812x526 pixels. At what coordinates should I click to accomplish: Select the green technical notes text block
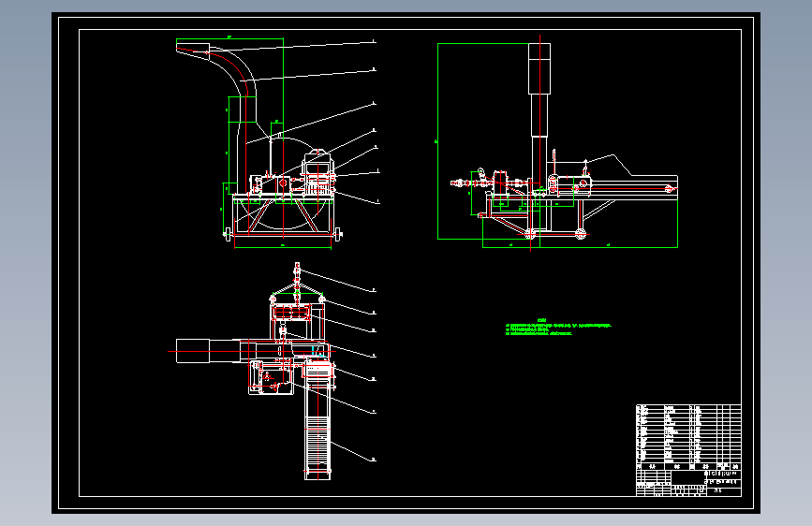558,328
